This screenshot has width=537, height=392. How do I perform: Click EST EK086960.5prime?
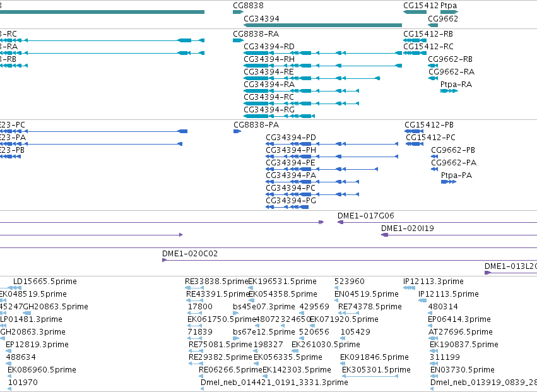pos(42,370)
